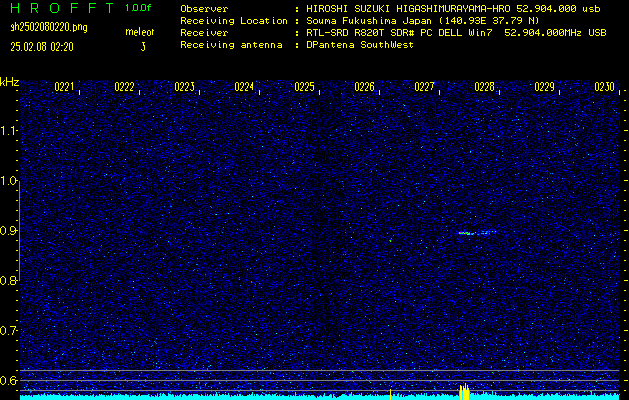Screen dimensions: 629x400
Task: Click the kHz axis unit label
Action: [x=10, y=81]
